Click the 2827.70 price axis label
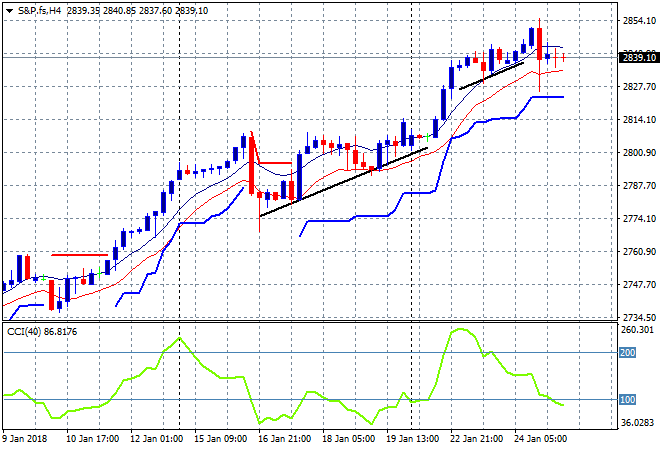 pyautogui.click(x=639, y=87)
